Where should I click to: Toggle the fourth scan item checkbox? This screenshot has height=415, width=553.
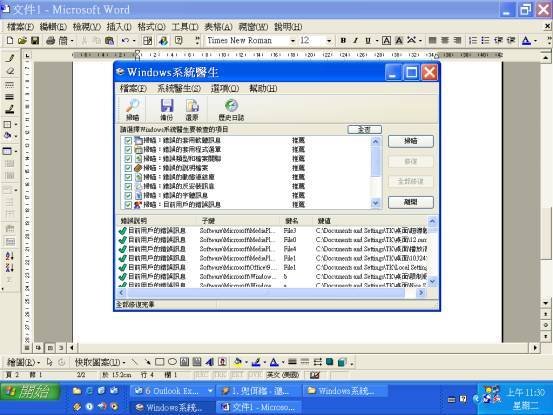click(x=128, y=168)
